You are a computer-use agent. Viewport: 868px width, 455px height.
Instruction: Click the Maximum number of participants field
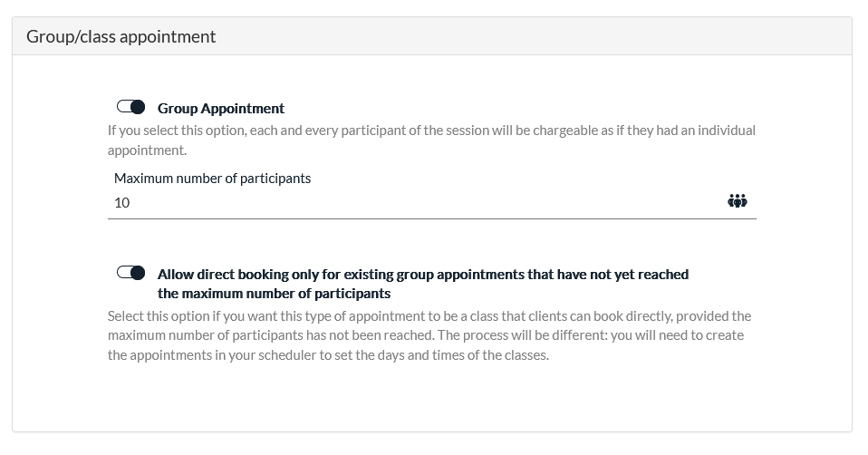(417, 202)
